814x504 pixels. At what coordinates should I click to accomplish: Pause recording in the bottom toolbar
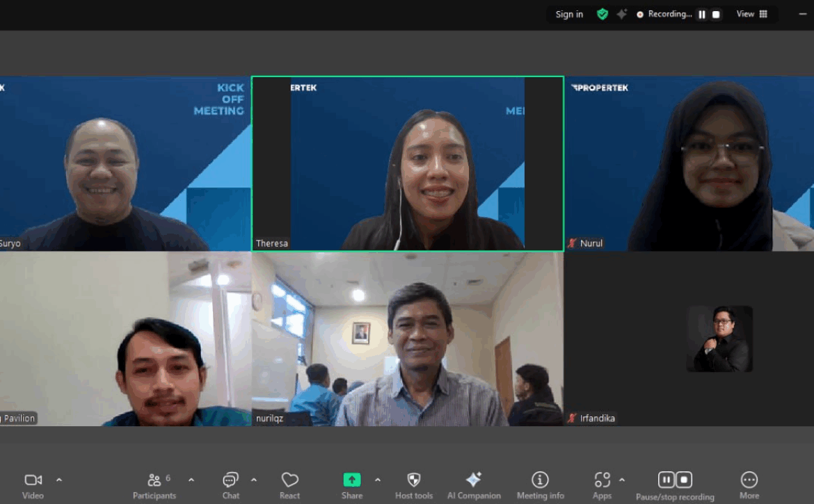pos(666,480)
